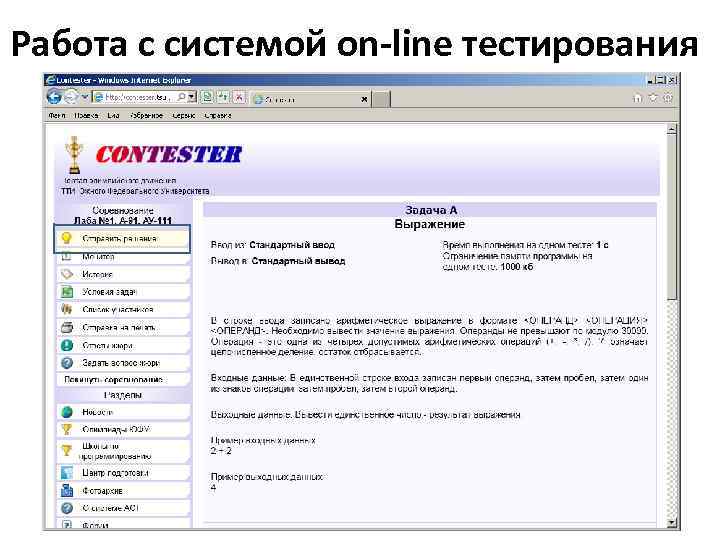720x540 pixels.
Task: Click the Стандартный ввод text
Action: pos(292,245)
